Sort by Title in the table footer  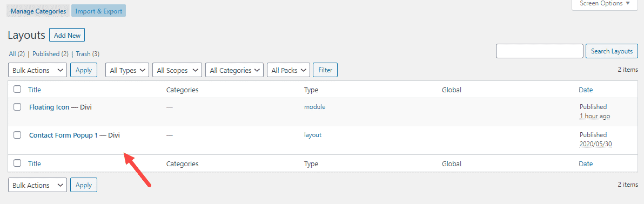tap(35, 164)
